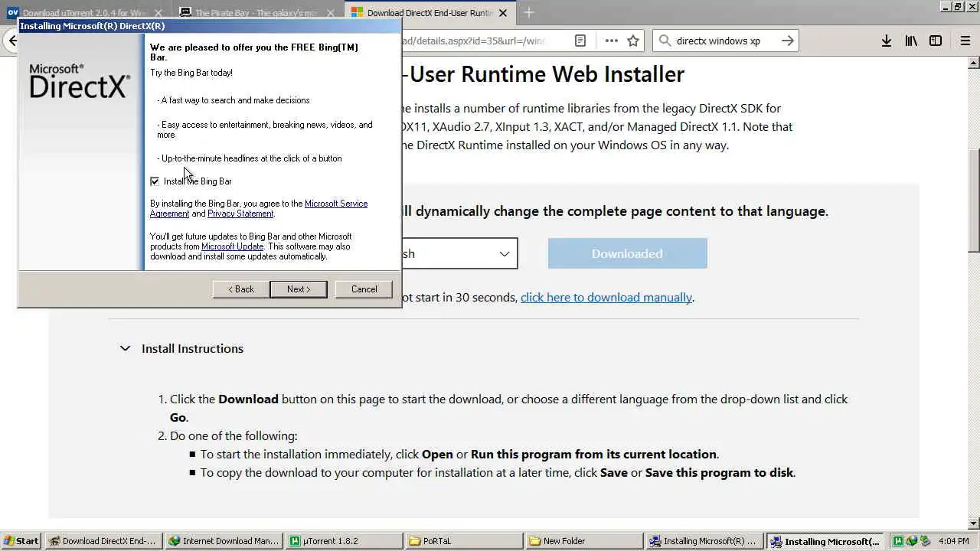
Task: Open the Library icon in Firefox toolbar
Action: [910, 41]
